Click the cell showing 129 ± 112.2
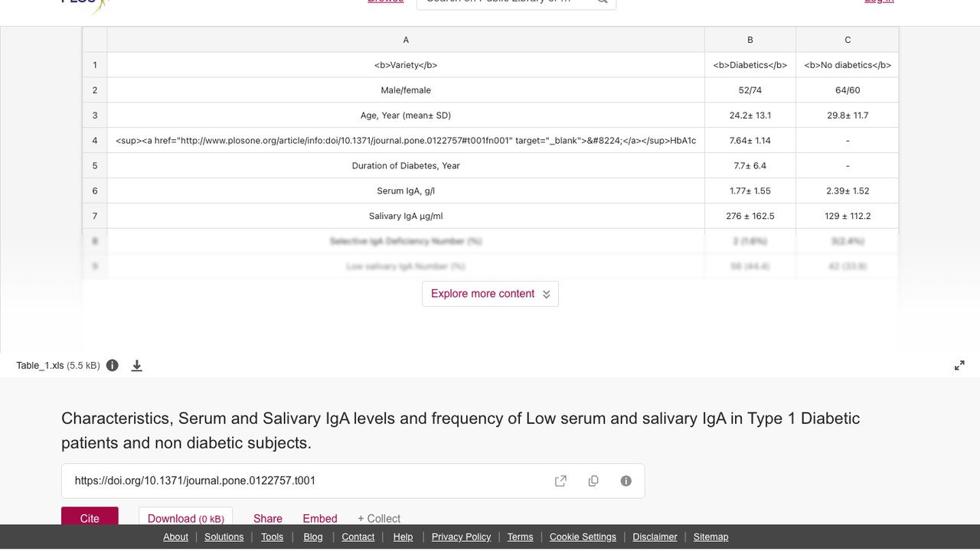 point(848,216)
